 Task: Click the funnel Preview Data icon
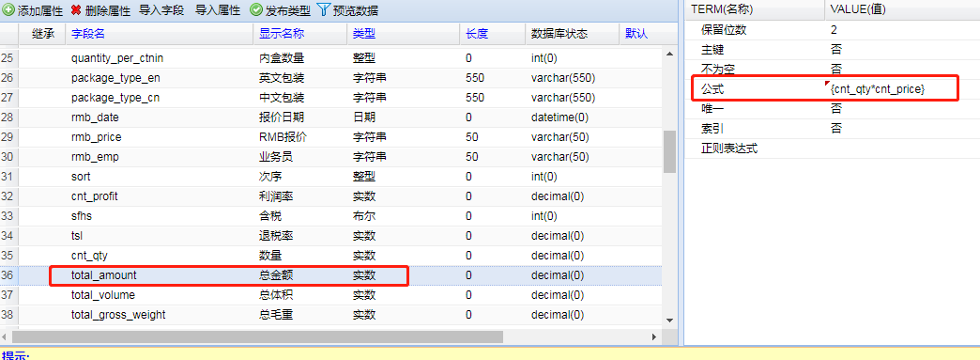(323, 9)
